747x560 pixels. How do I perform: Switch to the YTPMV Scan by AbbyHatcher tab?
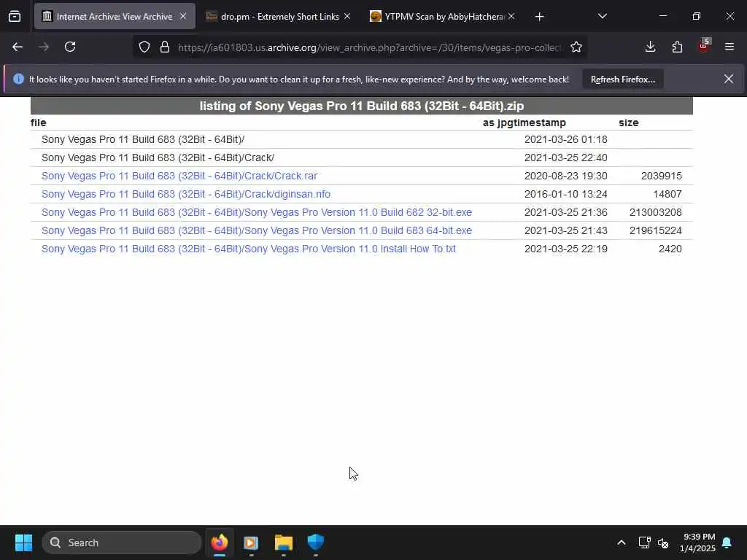pos(444,16)
